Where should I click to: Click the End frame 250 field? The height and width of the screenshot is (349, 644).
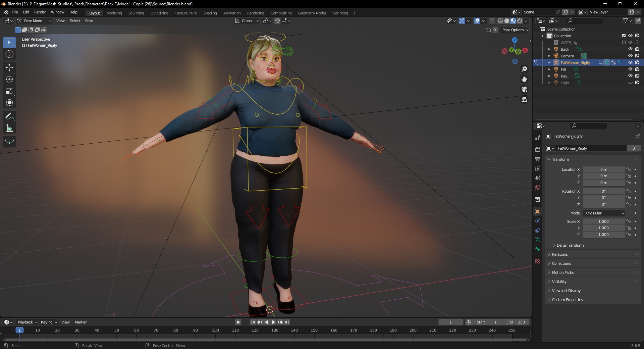516,322
